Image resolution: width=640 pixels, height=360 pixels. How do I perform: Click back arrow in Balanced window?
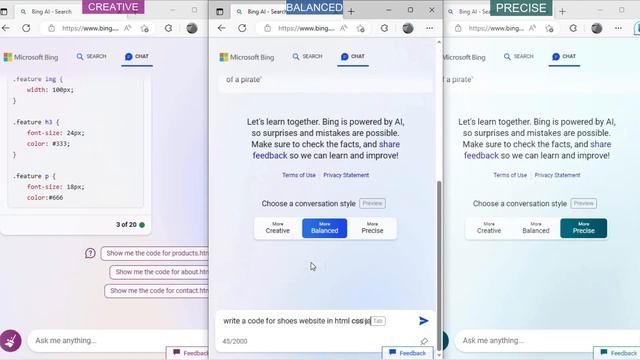click(x=221, y=28)
